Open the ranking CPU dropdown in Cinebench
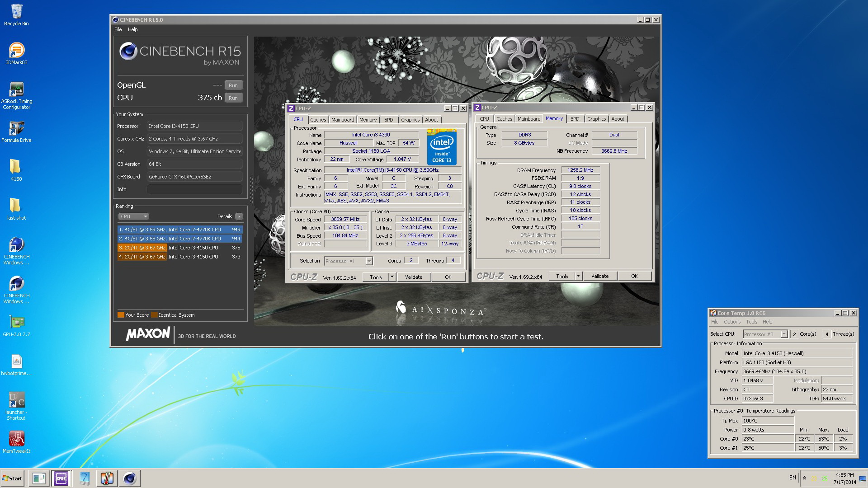Image resolution: width=868 pixels, height=488 pixels. click(x=133, y=216)
